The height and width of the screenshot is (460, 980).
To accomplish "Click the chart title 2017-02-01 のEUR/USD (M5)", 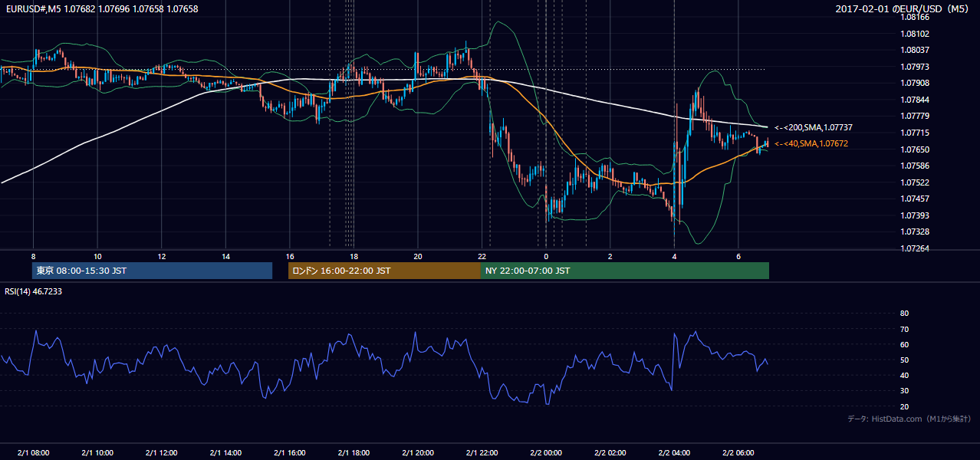I will tap(903, 8).
